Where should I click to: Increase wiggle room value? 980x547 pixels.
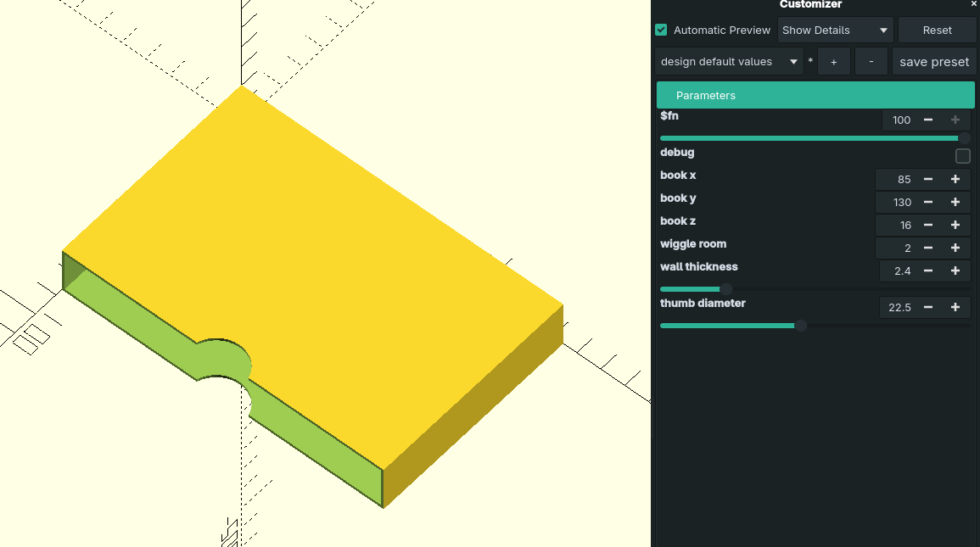955,248
